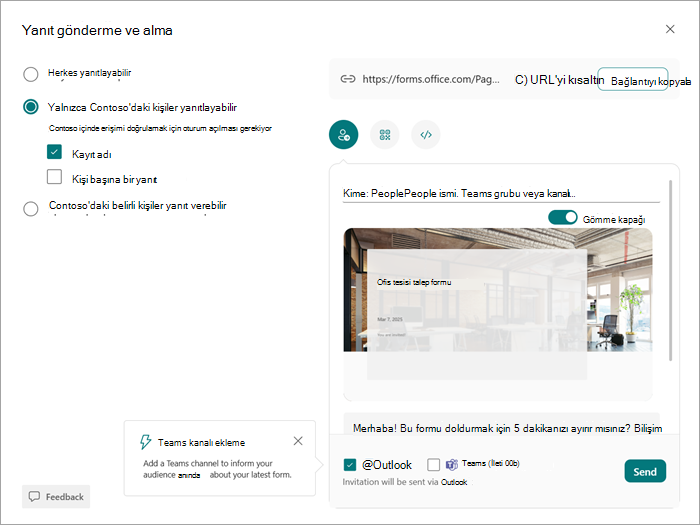Click the Send button
Screen dimensions: 700x525
click(645, 471)
